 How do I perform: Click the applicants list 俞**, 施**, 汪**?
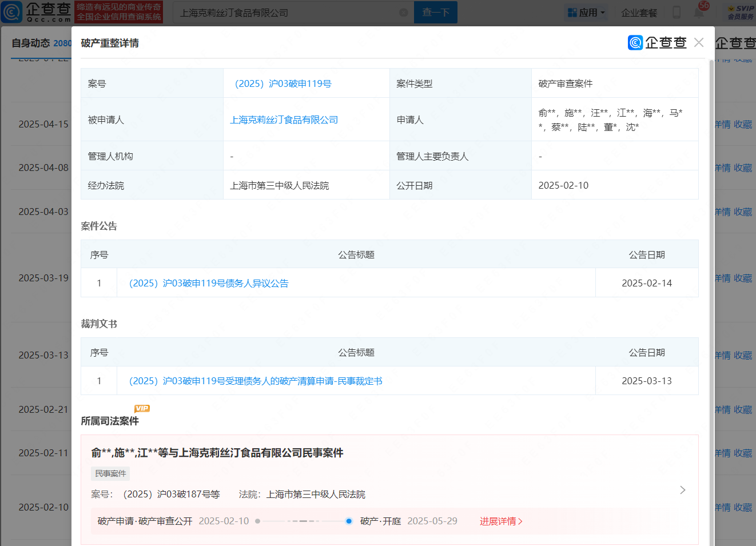610,119
